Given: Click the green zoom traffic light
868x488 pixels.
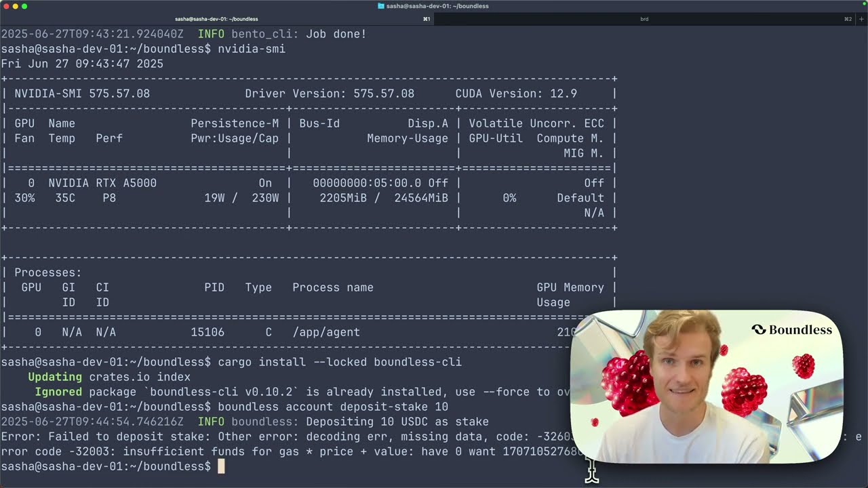Looking at the screenshot, I should 26,5.
